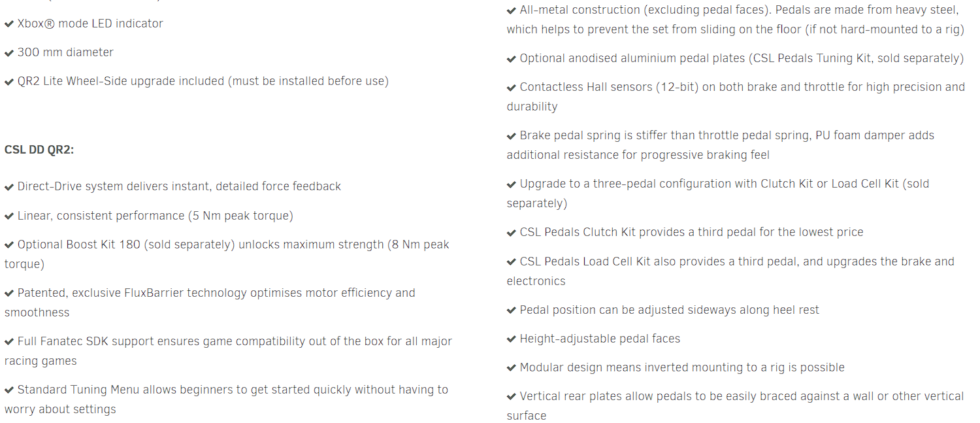Click checkmark beside Direct-Drive system feature

point(9,187)
